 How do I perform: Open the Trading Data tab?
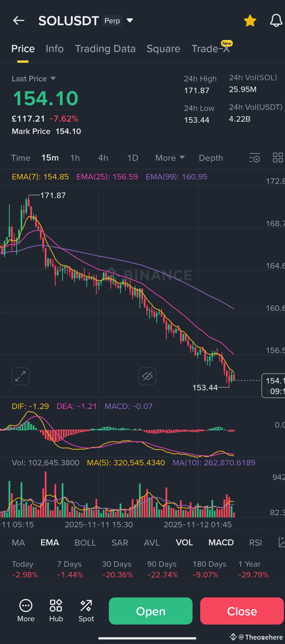(105, 49)
